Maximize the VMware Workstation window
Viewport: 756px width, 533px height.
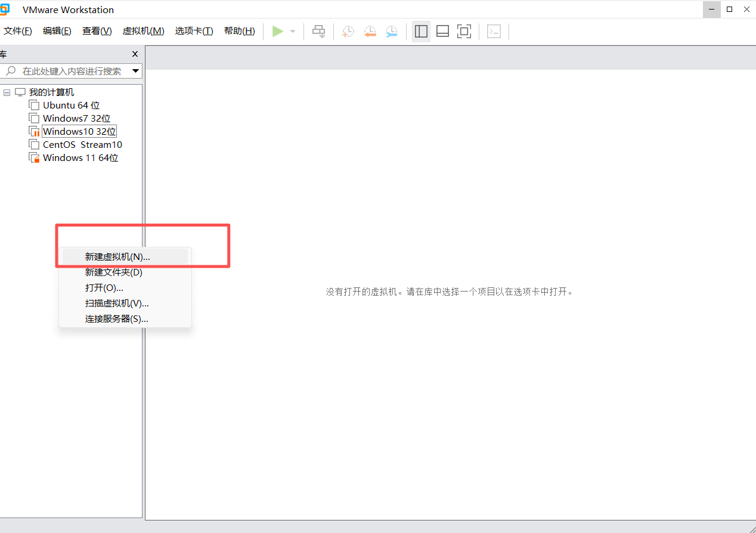pos(729,9)
